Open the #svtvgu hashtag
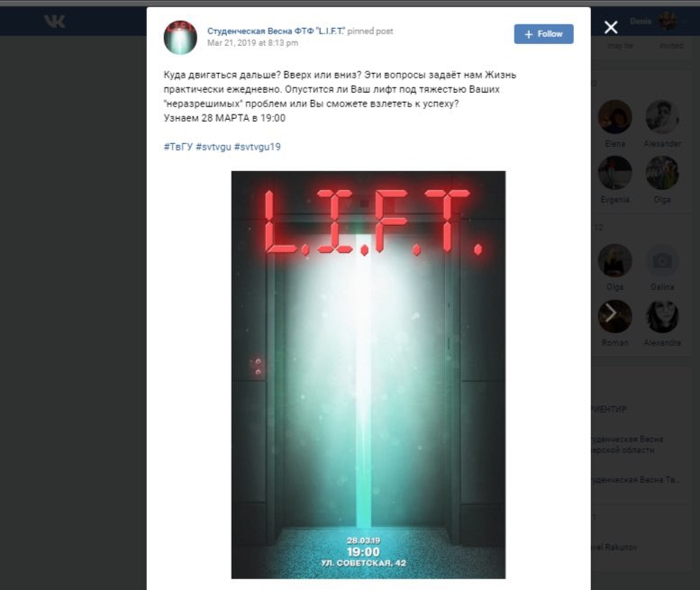The height and width of the screenshot is (590, 700). [214, 147]
